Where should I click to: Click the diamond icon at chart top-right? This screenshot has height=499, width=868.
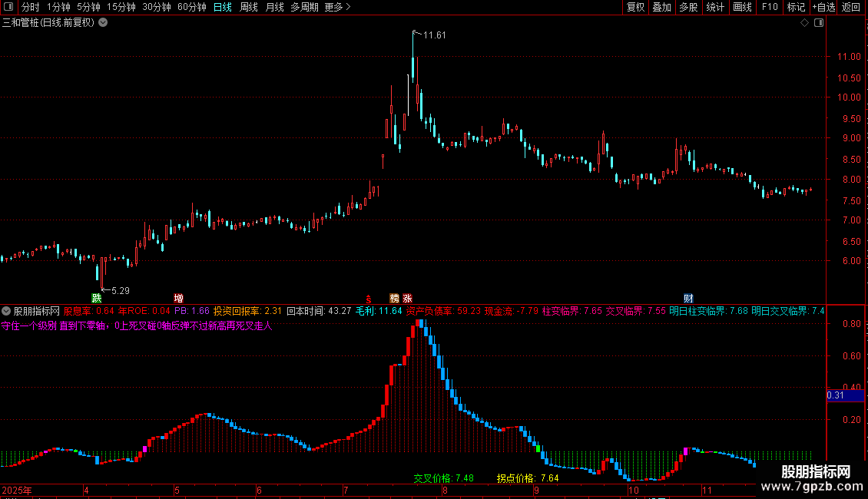coord(805,23)
